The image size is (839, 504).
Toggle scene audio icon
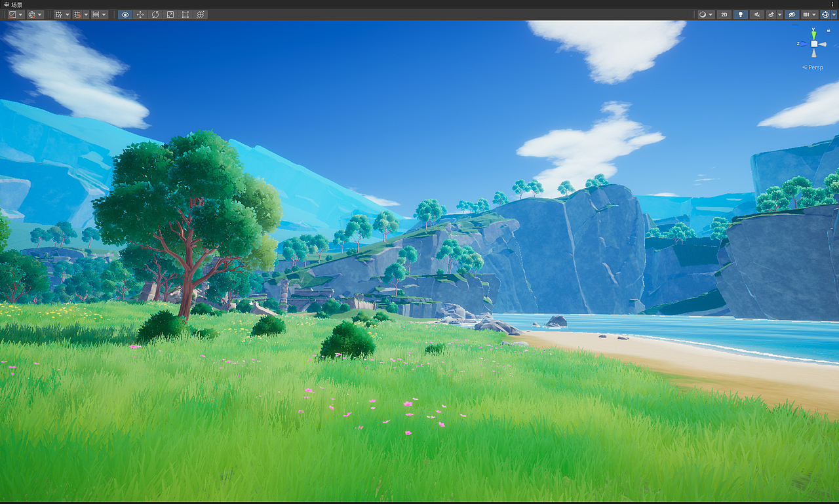click(x=757, y=14)
